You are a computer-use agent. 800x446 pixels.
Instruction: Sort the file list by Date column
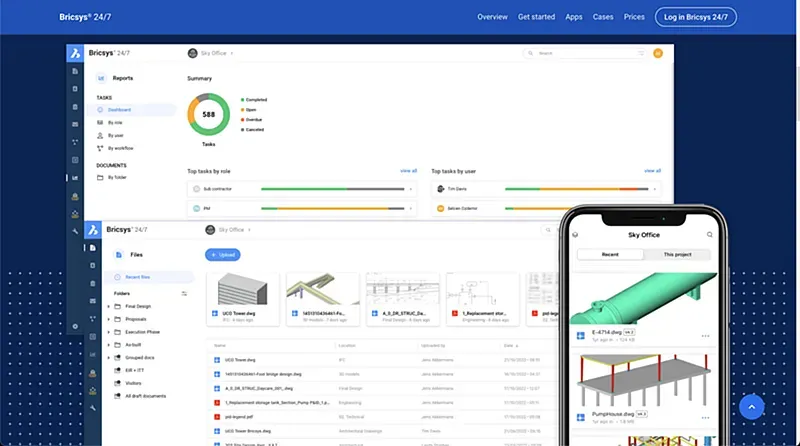click(511, 345)
